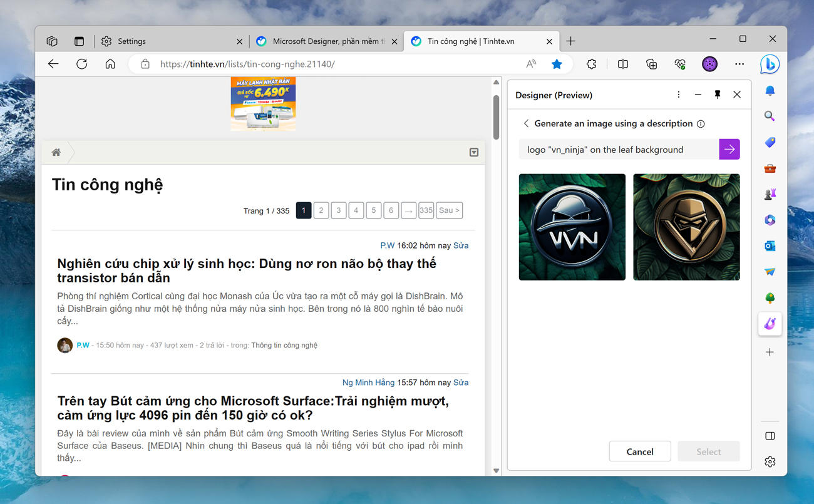Open the tab actions menu icon
This screenshot has height=504, width=814.
[x=79, y=41]
